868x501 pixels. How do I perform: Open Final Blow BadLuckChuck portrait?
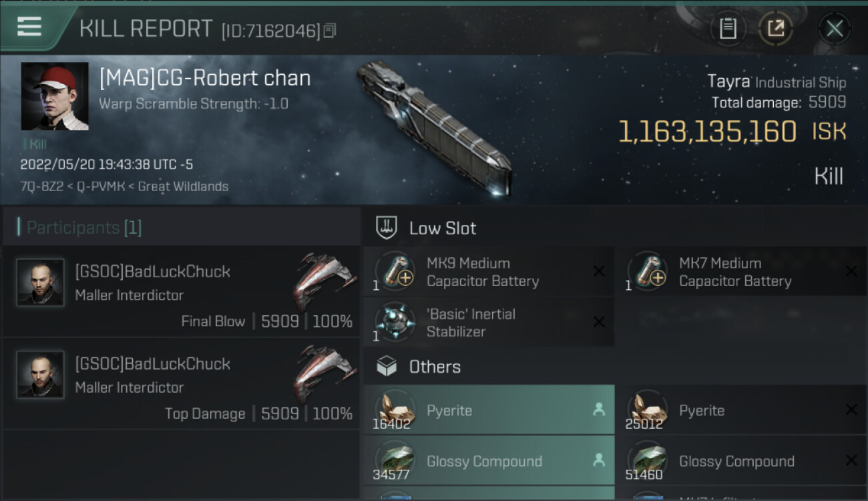pyautogui.click(x=40, y=283)
